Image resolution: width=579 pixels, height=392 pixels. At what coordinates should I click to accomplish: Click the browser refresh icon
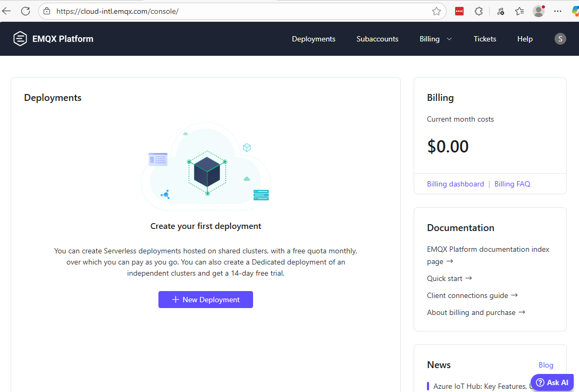(25, 11)
